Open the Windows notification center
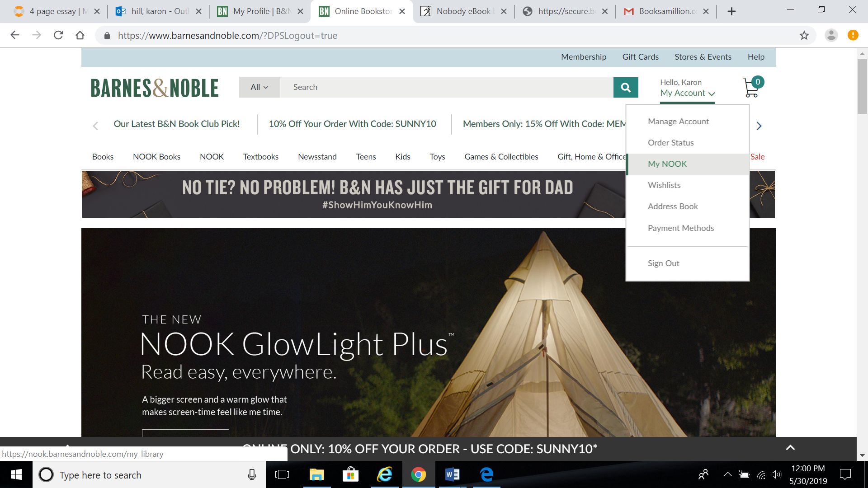The image size is (868, 488). 845,474
